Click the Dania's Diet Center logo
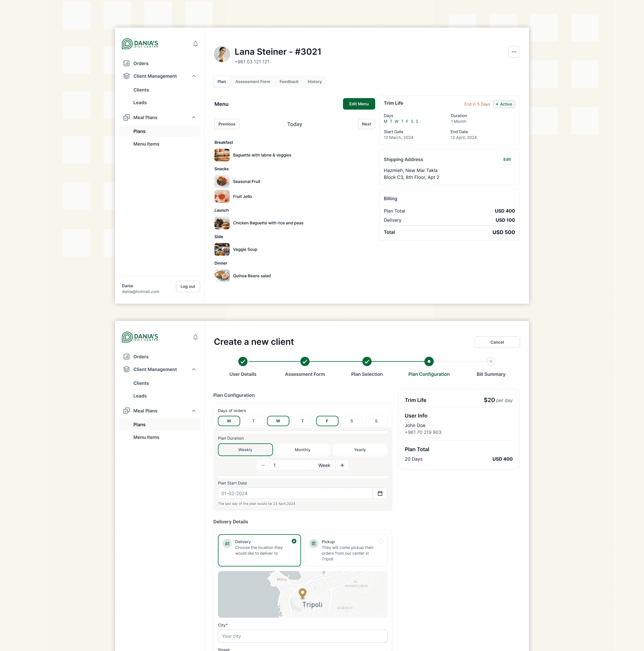Image resolution: width=644 pixels, height=651 pixels. coord(140,44)
